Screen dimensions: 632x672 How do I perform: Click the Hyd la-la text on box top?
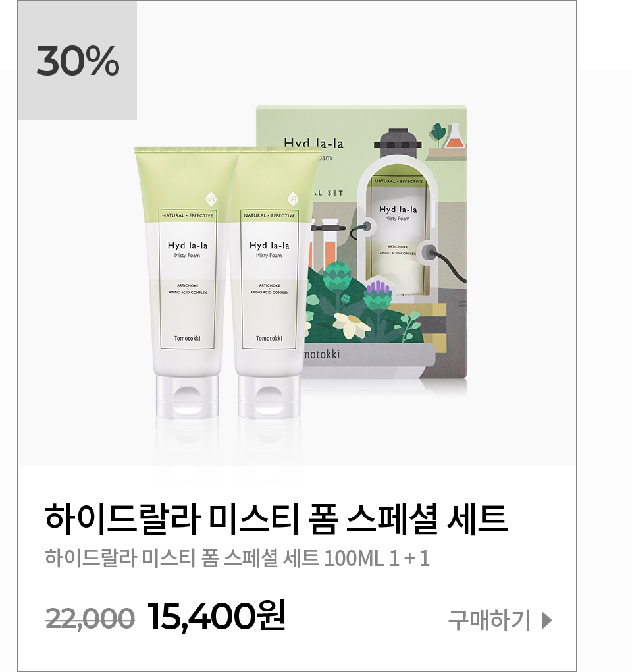[313, 143]
